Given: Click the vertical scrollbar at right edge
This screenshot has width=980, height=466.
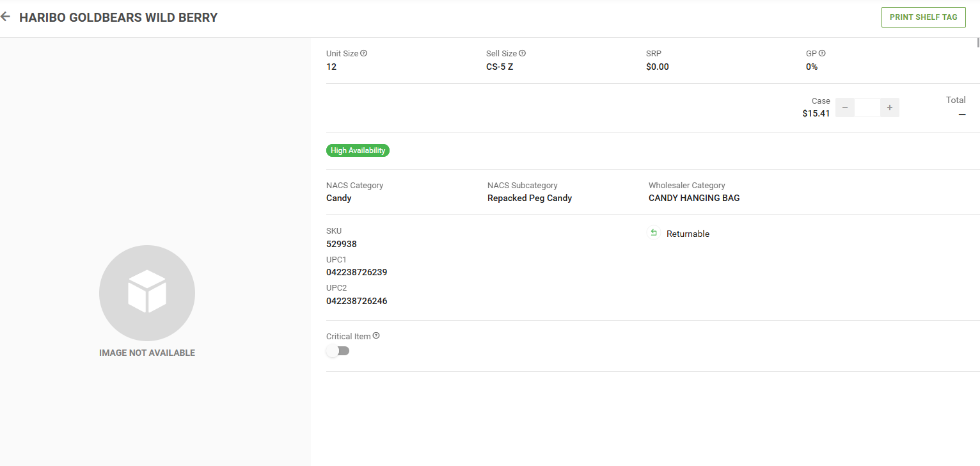Looking at the screenshot, I should point(977,44).
